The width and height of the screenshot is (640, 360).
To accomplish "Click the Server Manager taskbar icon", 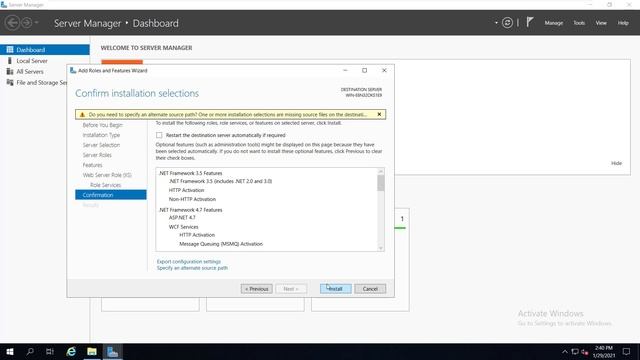I will click(113, 351).
